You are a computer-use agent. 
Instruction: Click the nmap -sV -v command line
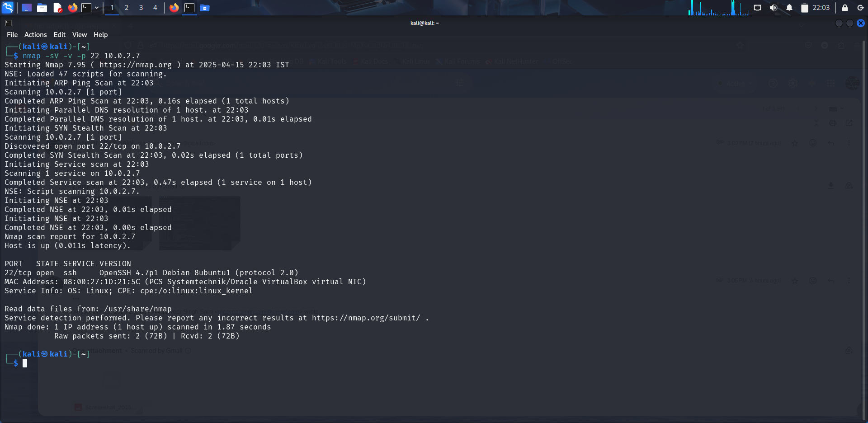[x=81, y=56]
